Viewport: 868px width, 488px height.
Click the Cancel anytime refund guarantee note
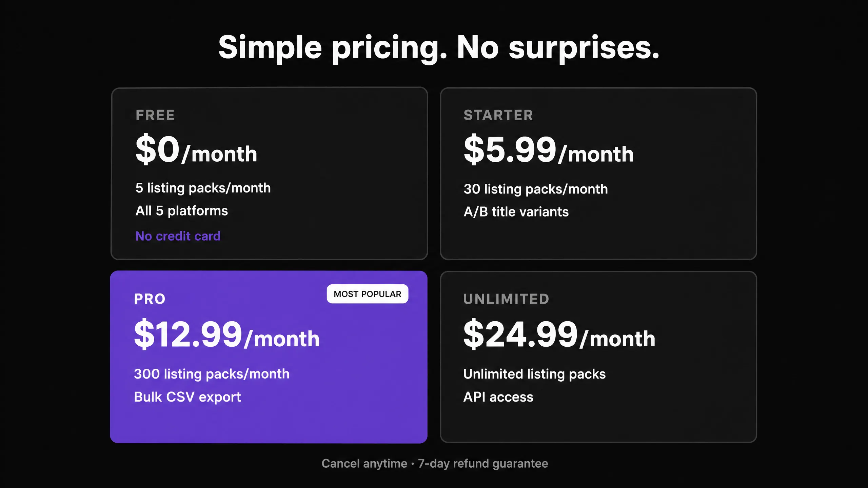tap(435, 464)
